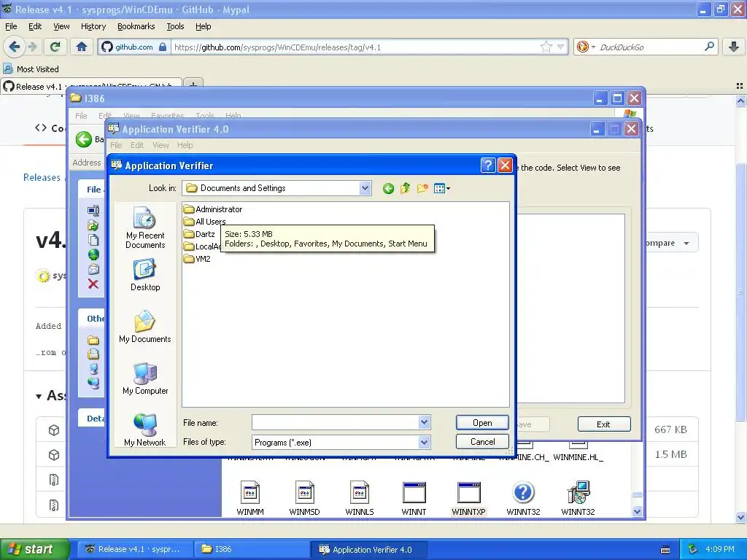Open the View Menu icon dropdown

tap(442, 189)
